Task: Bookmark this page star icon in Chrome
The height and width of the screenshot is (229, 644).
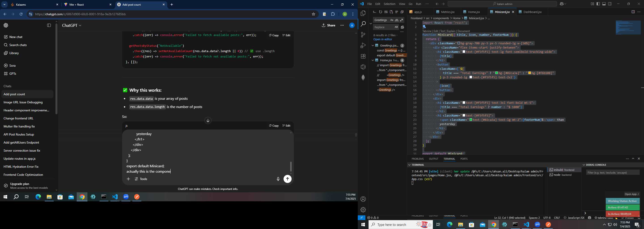Action: pos(313,14)
